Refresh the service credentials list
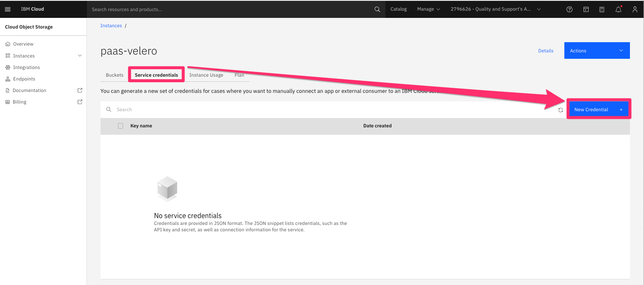Image resolution: width=644 pixels, height=285 pixels. 561,110
